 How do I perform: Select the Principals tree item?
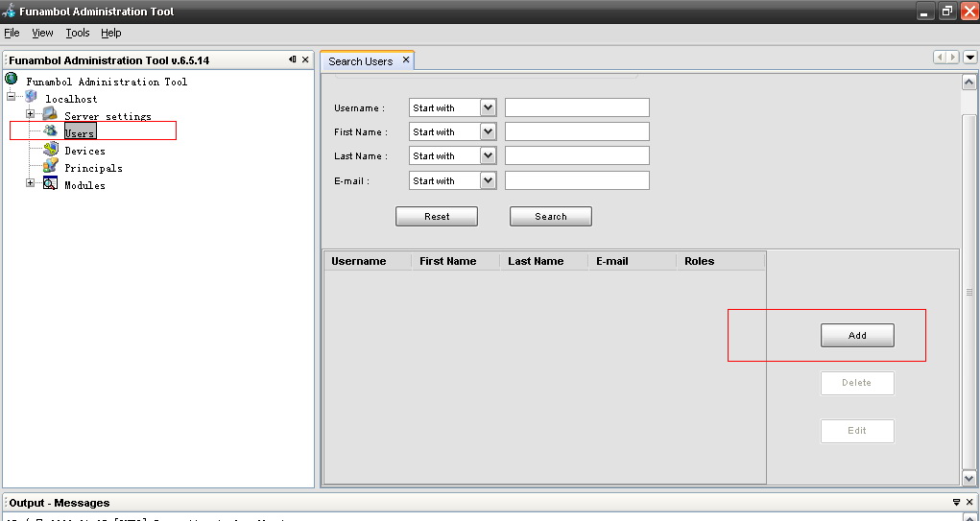[93, 168]
